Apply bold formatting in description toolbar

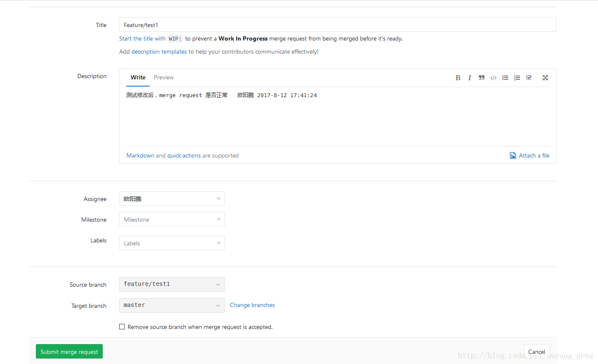point(458,78)
